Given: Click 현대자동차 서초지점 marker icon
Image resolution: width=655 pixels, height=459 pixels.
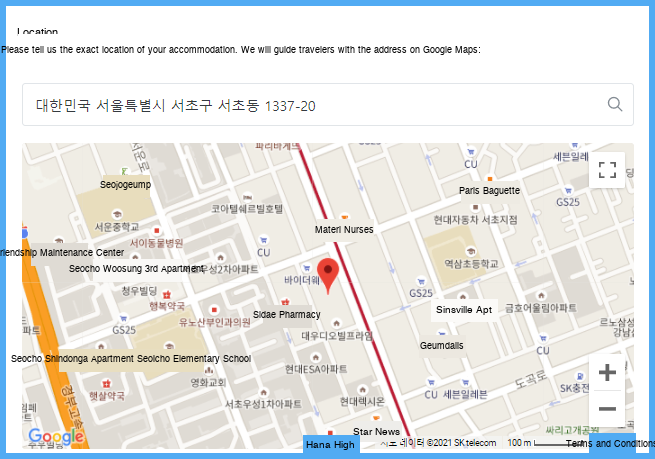Looking at the screenshot, I should (x=475, y=207).
